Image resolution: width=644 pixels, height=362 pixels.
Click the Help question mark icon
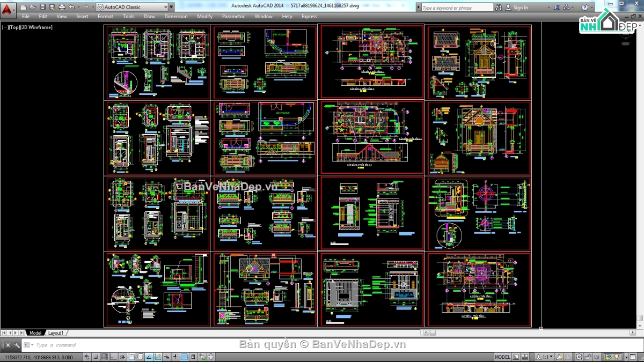585,8
